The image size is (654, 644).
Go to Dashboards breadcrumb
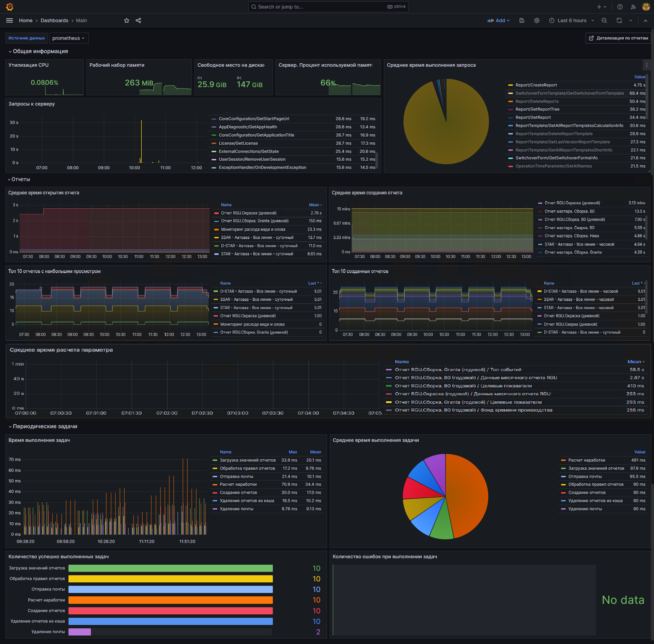pyautogui.click(x=54, y=20)
